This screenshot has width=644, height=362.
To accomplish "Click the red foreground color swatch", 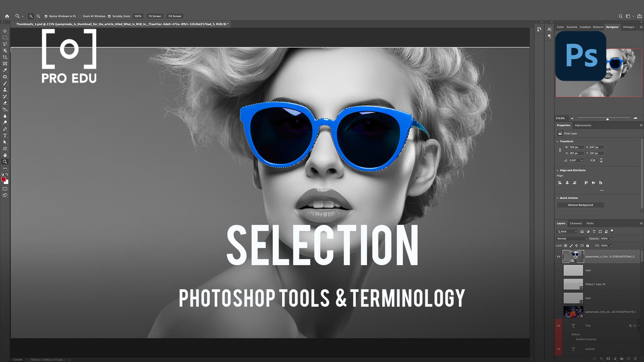I will pyautogui.click(x=4, y=180).
